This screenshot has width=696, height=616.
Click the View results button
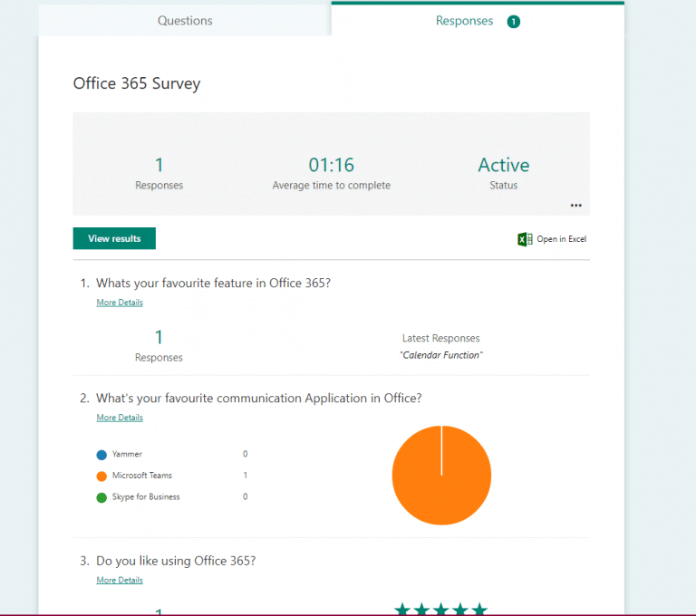tap(114, 238)
